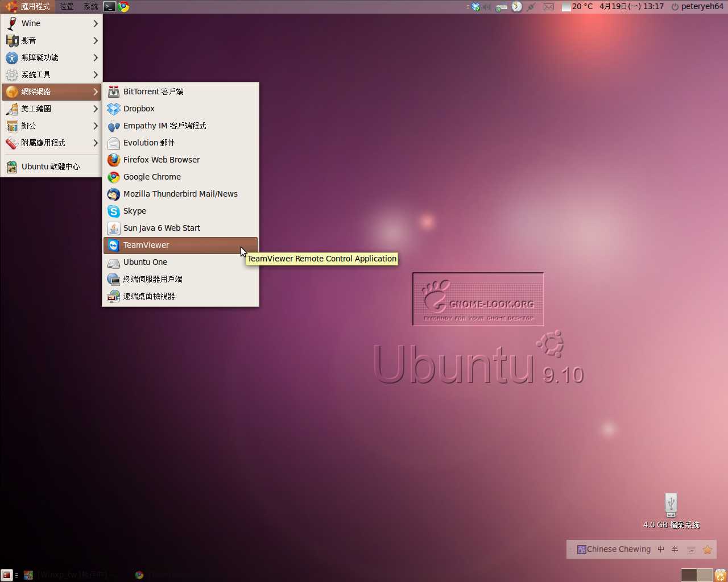
Task: Expand the Wine submenu
Action: (x=51, y=23)
